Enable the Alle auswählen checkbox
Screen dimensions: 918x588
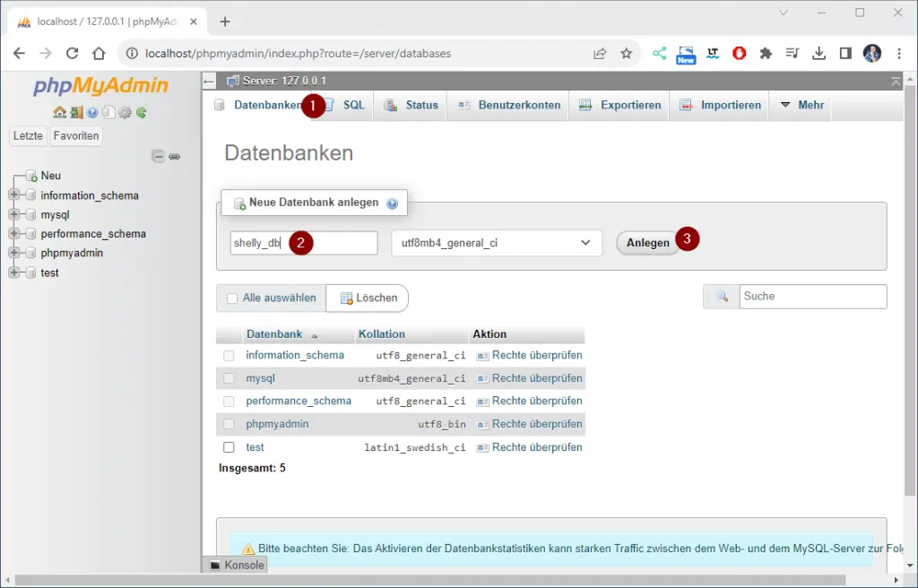click(232, 298)
